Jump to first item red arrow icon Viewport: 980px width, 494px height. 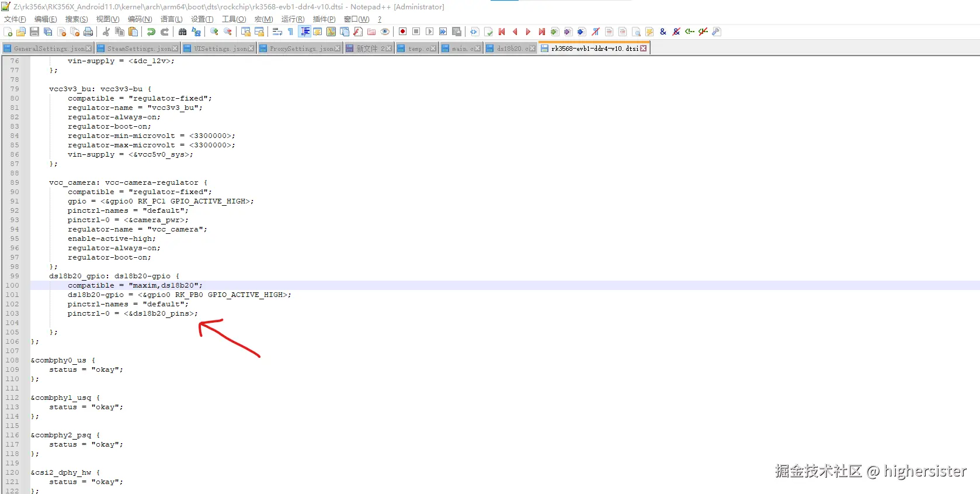pos(501,32)
